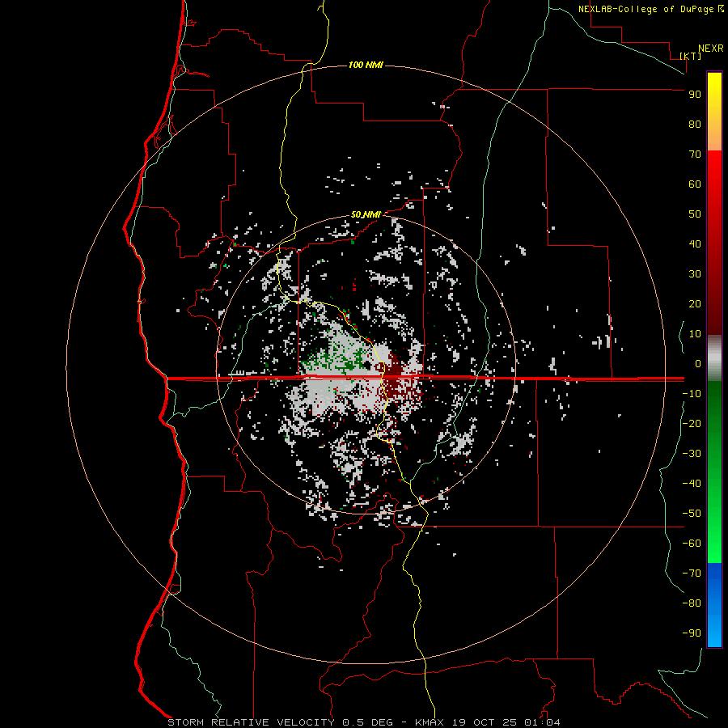Viewport: 728px width, 728px height.
Task: Pick the yellow-orange segment of the velocity color bar
Action: coord(714,112)
